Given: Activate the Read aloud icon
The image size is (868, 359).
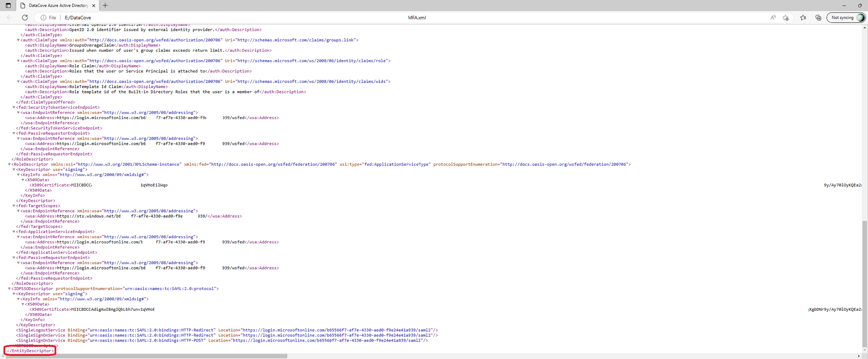Looking at the screenshot, I should point(773,18).
